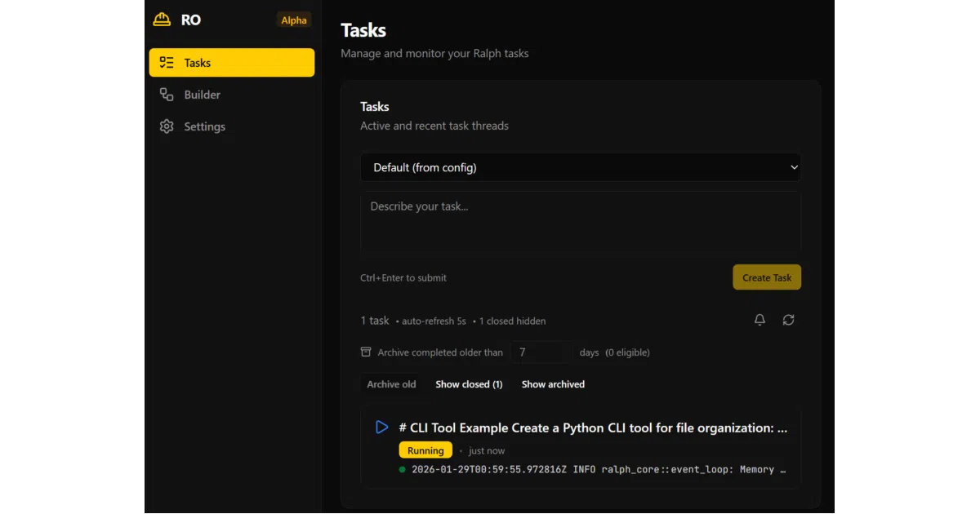Click the ralph_core event_loop log line
Image resolution: width=980 pixels, height=514 pixels.
point(599,470)
